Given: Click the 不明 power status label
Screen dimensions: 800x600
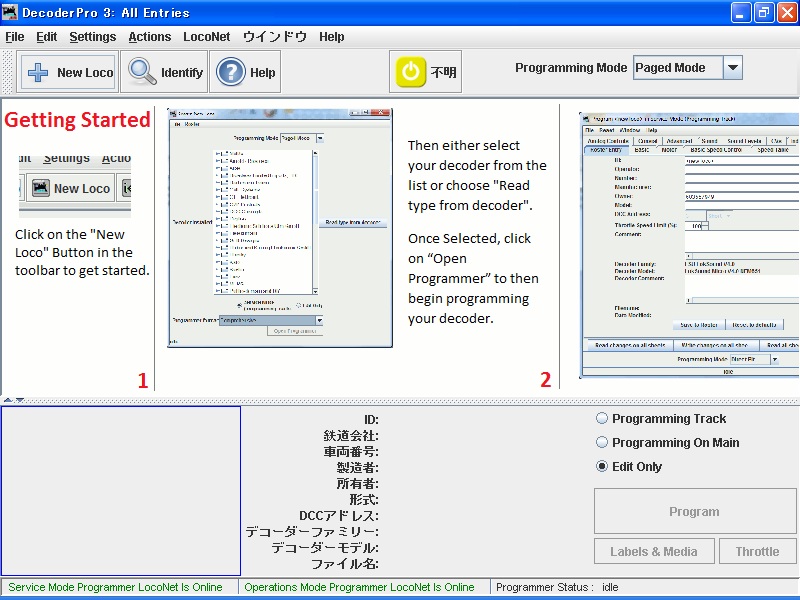Looking at the screenshot, I should [x=443, y=72].
